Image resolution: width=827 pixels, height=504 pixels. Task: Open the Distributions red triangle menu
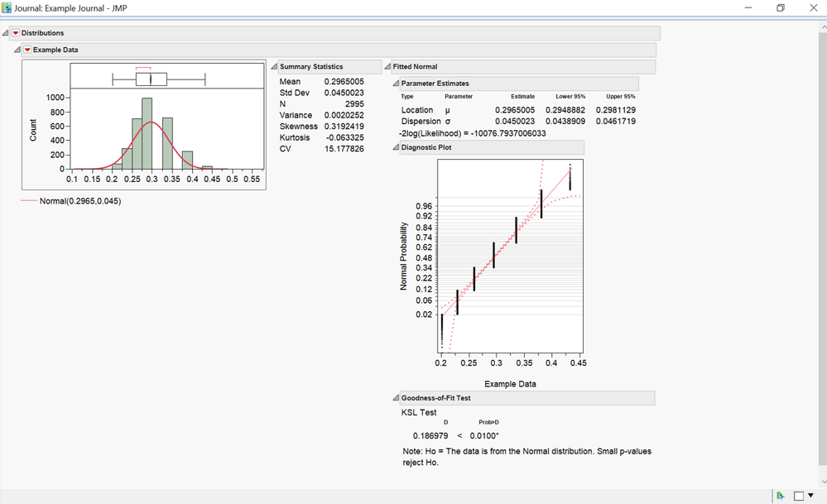(x=16, y=32)
